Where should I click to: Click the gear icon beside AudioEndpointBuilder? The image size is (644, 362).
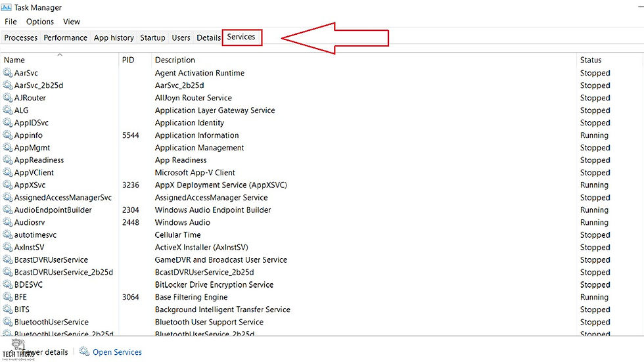pyautogui.click(x=8, y=210)
